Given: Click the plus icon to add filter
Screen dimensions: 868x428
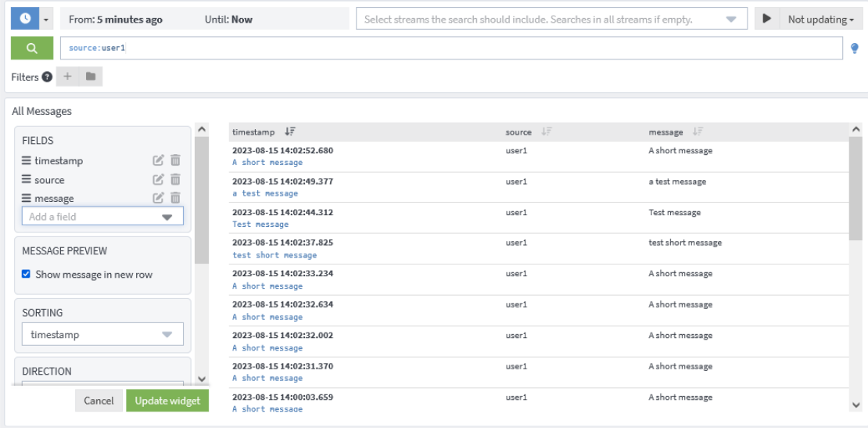Looking at the screenshot, I should pyautogui.click(x=67, y=77).
